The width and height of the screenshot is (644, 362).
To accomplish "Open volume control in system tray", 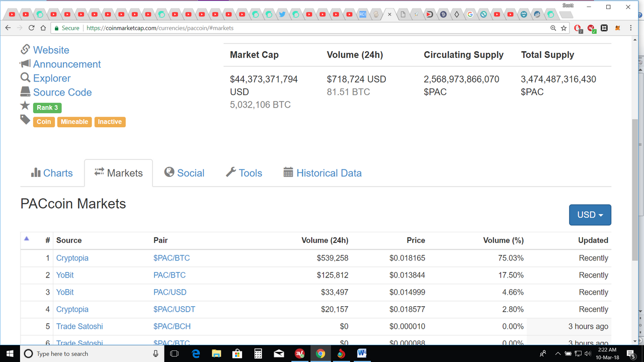I will pos(588,353).
